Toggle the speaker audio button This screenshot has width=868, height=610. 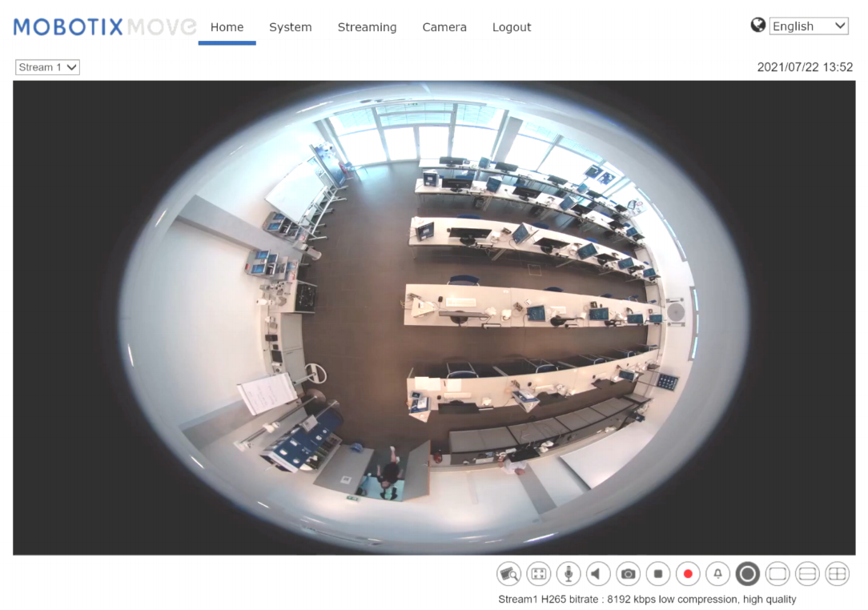tap(598, 573)
